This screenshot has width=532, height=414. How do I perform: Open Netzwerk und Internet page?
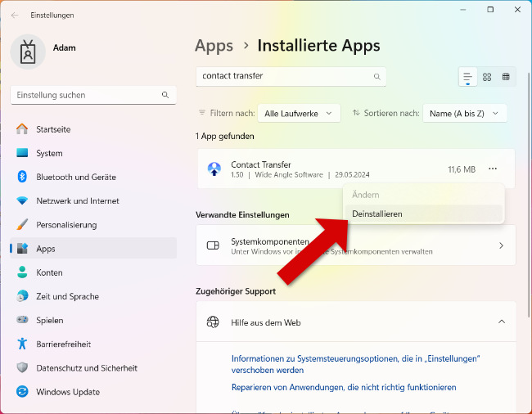93,200
